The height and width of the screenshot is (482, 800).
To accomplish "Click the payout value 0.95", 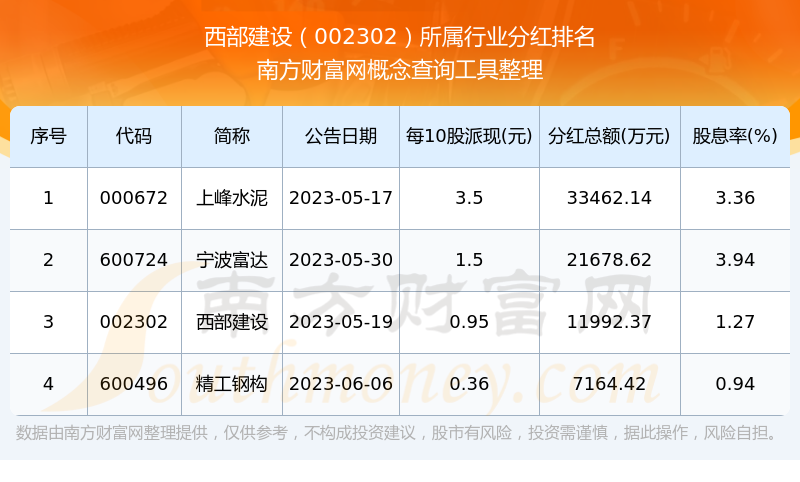I will pos(469,322).
